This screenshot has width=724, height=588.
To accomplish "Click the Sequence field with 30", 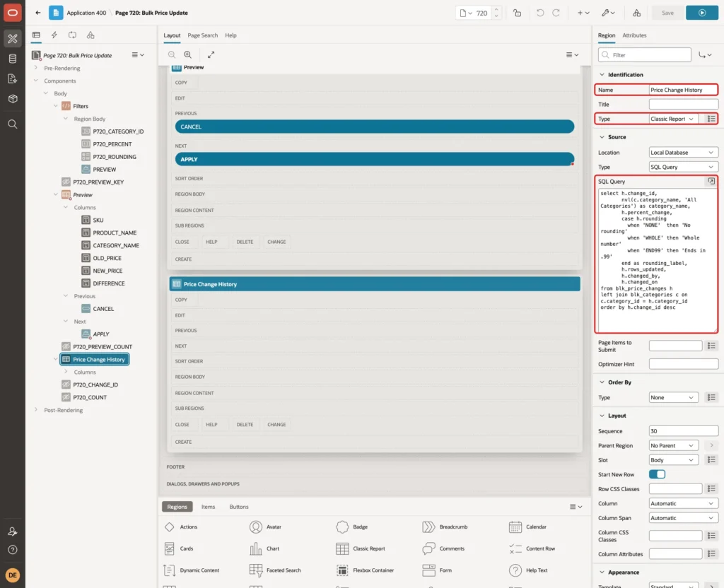I will pyautogui.click(x=684, y=431).
